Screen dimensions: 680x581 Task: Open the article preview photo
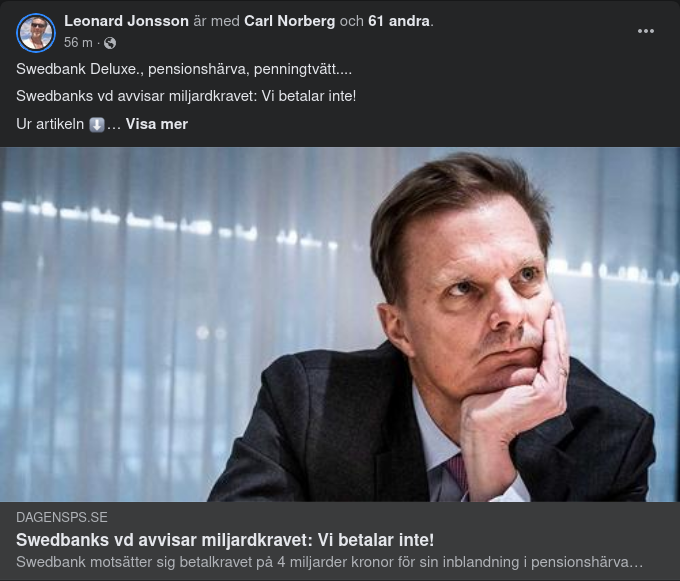click(340, 324)
